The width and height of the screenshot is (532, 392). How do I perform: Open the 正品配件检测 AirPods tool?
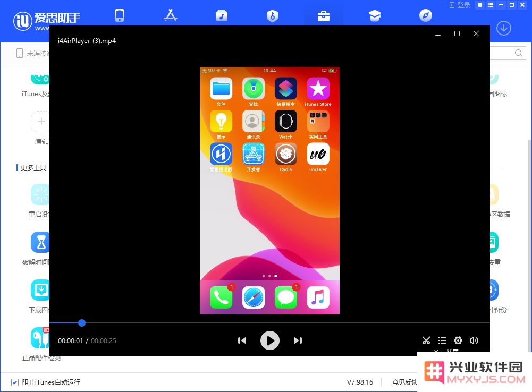click(40, 338)
